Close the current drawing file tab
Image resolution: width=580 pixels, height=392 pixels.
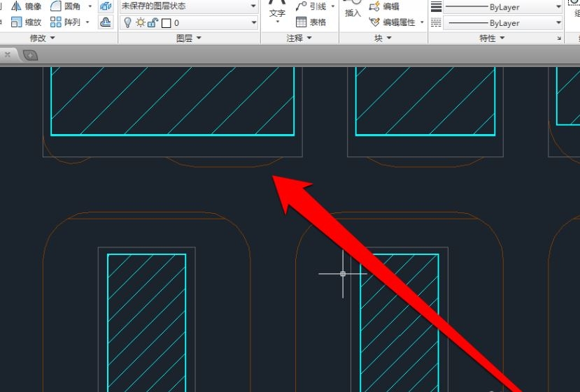coord(8,55)
